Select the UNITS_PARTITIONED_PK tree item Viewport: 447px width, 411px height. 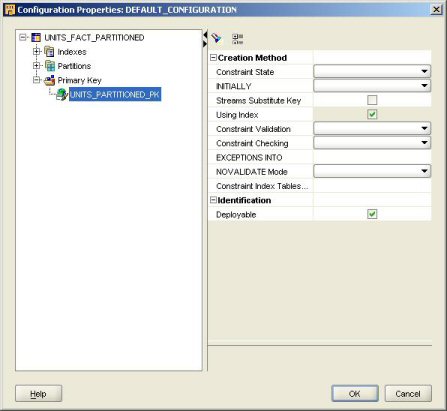pyautogui.click(x=115, y=94)
